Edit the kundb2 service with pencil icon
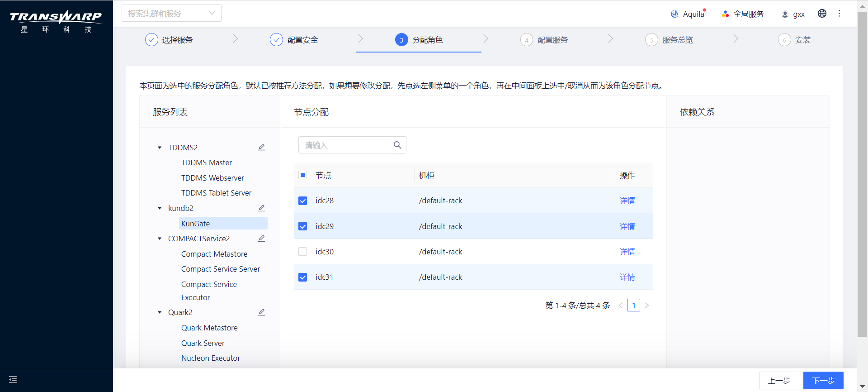 pyautogui.click(x=261, y=208)
